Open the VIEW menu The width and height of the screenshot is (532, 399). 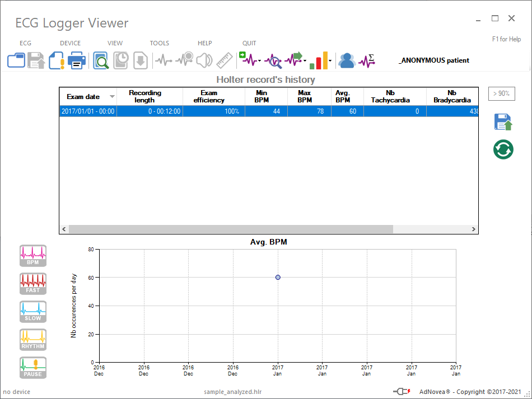pyautogui.click(x=115, y=43)
